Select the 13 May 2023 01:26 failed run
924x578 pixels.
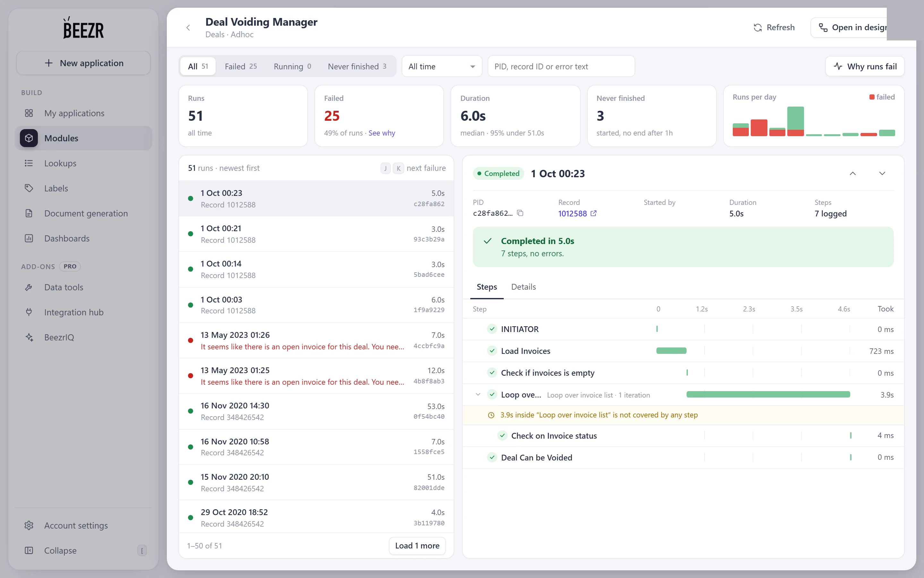tap(316, 341)
